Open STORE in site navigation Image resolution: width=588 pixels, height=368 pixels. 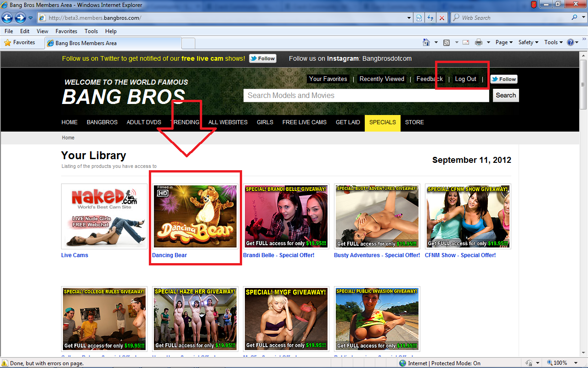tap(414, 122)
